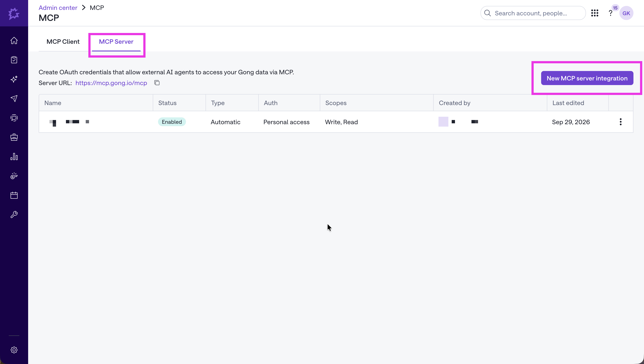Open the mcp.gong.io/mcp link
This screenshot has height=364, width=644.
point(111,83)
